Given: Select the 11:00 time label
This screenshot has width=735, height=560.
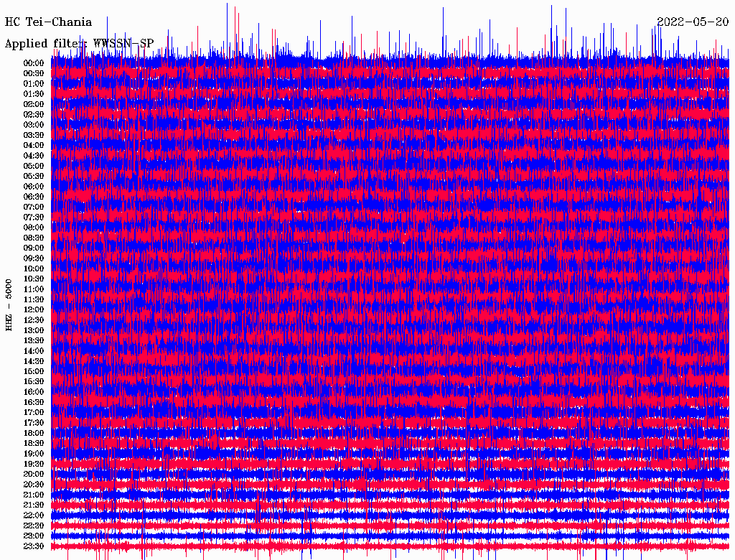Looking at the screenshot, I should 34,289.
